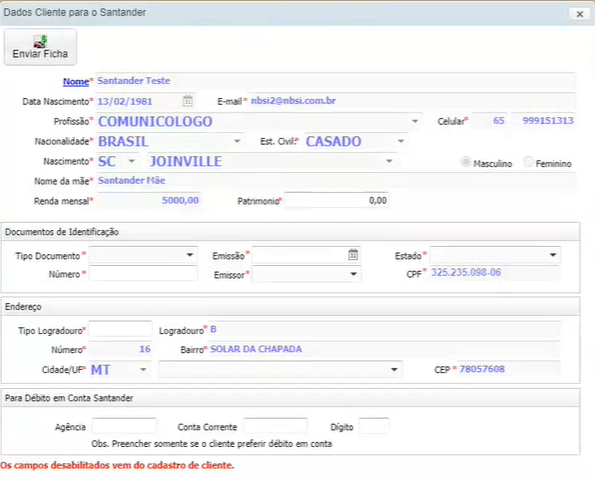Open the Nascimento city JOINVILLE dropdown
Screen dimensions: 595x482
click(389, 161)
